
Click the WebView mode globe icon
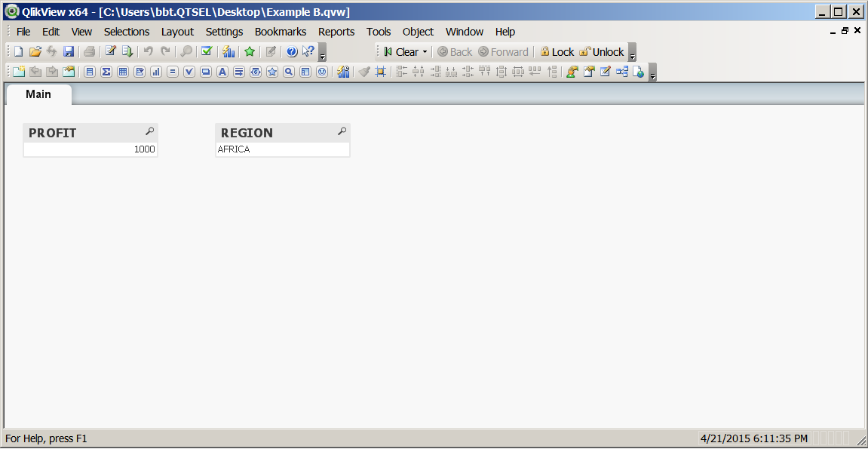point(638,72)
